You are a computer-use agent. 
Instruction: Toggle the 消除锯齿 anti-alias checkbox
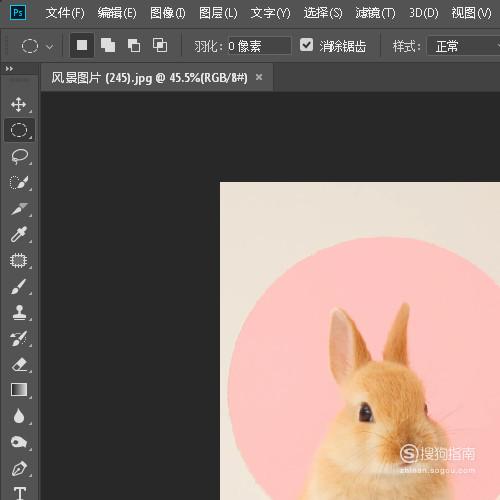[306, 45]
